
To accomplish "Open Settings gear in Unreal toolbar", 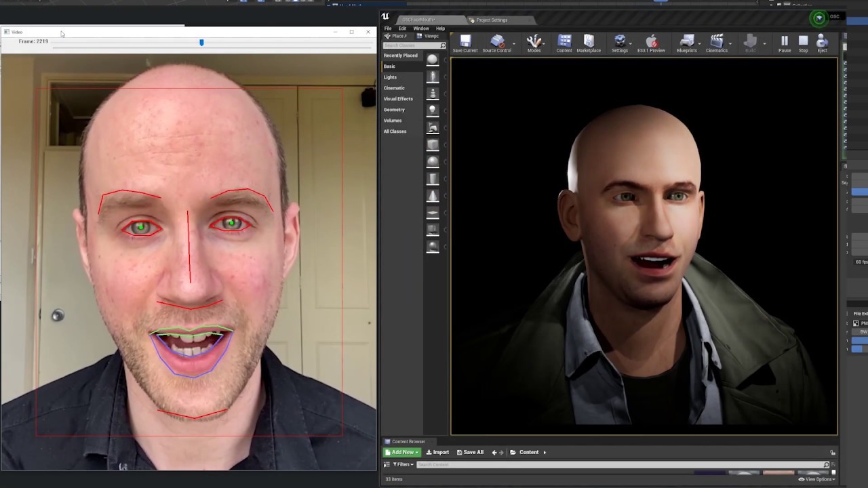I will tap(620, 44).
